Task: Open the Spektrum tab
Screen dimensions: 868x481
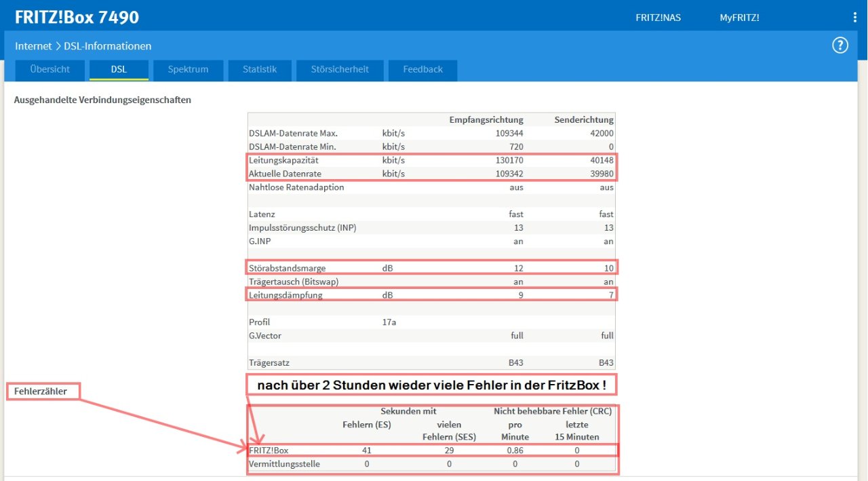Action: click(x=188, y=70)
